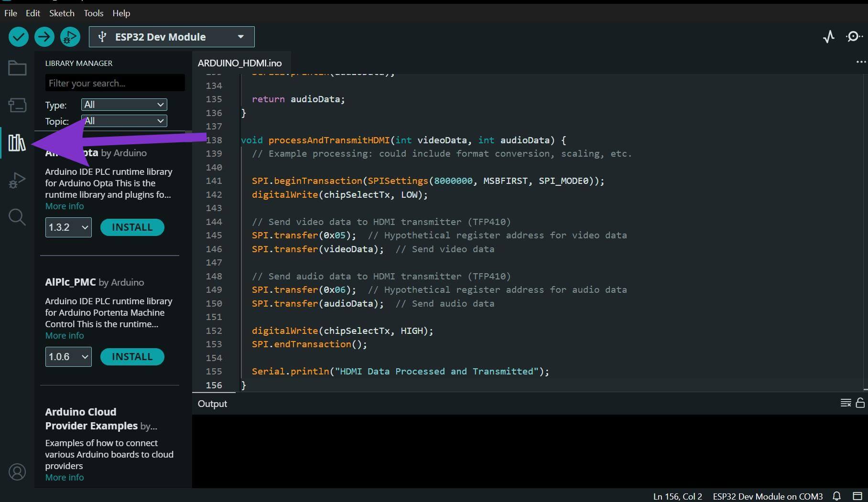Click the SPI.transfer(0x05) line
Image resolution: width=868 pixels, height=502 pixels.
pos(439,235)
